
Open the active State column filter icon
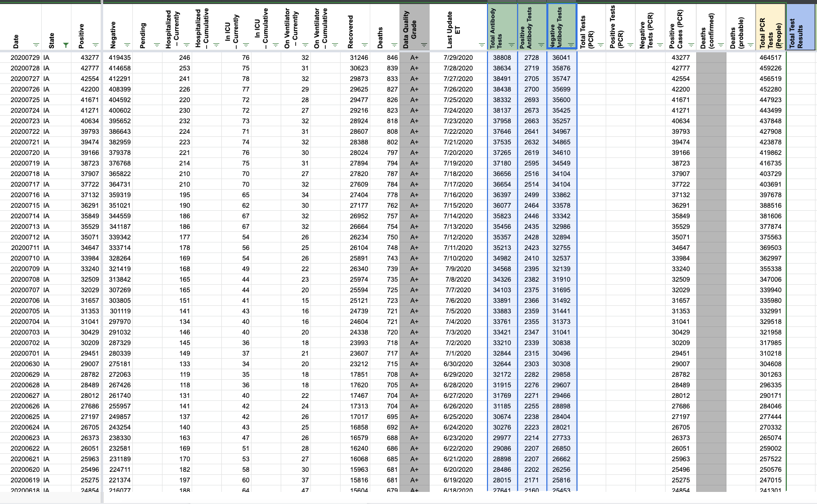[66, 45]
